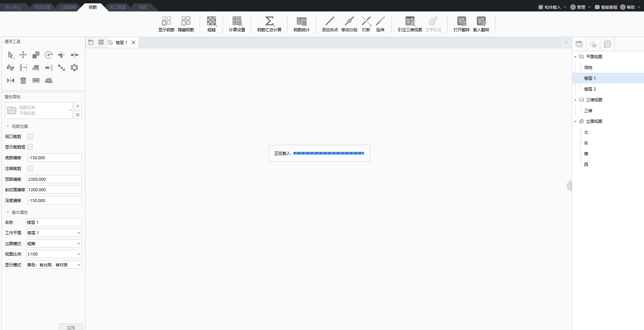Viewport: 644px width, 330px height.
Task: Select the arrow selection tool
Action: (x=10, y=55)
